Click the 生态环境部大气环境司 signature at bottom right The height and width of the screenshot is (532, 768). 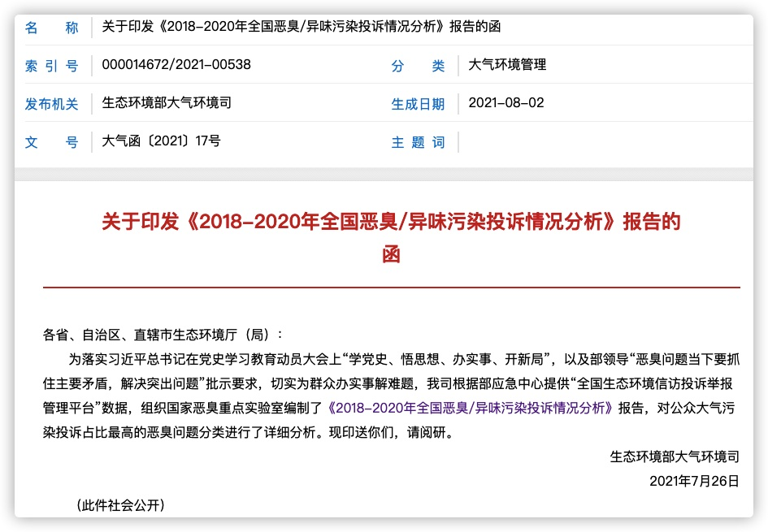[x=675, y=456]
